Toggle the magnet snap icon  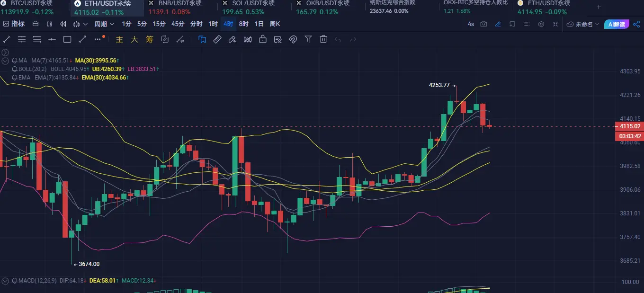tap(293, 39)
